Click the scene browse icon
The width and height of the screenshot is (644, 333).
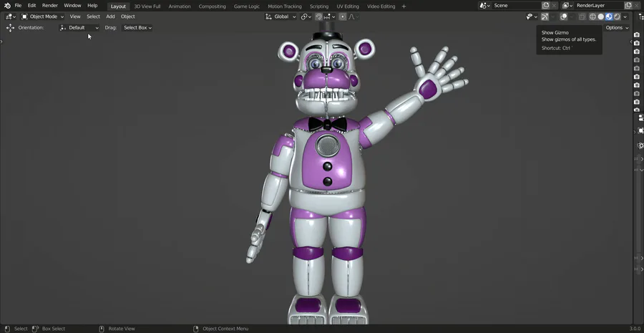coord(485,6)
